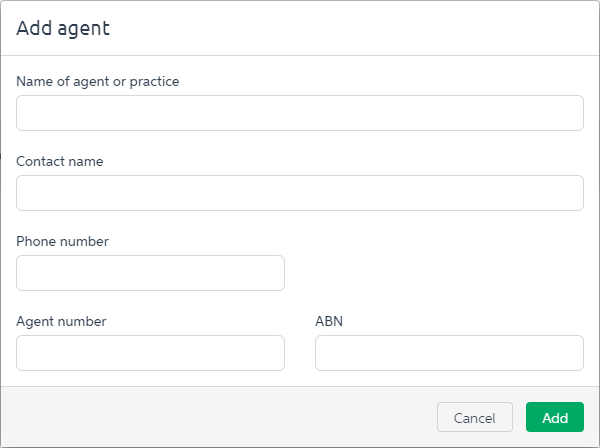The height and width of the screenshot is (448, 600).
Task: Dismiss the form using the Cancel button
Action: (x=474, y=418)
